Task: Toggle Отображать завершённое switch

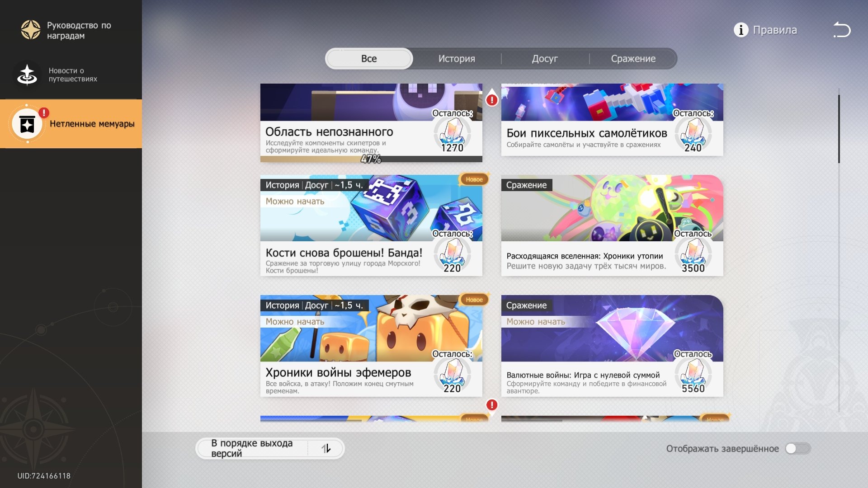Action: (798, 448)
